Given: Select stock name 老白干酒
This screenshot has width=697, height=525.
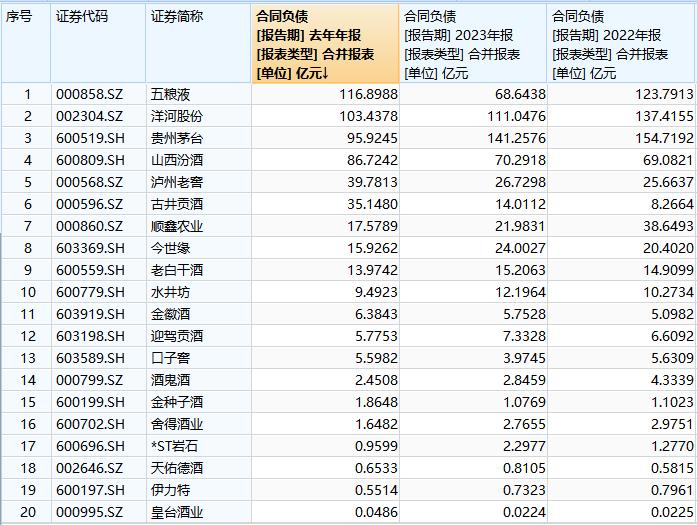Looking at the screenshot, I should 176,270.
